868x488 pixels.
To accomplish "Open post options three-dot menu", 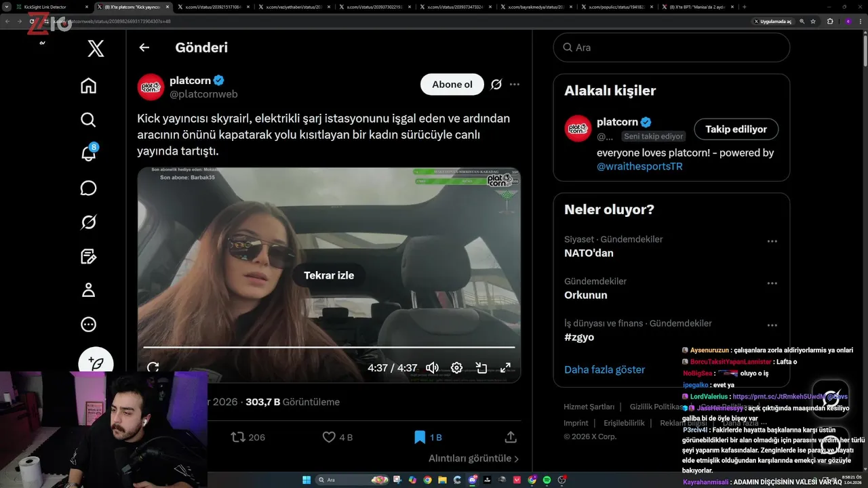I will pos(515,85).
